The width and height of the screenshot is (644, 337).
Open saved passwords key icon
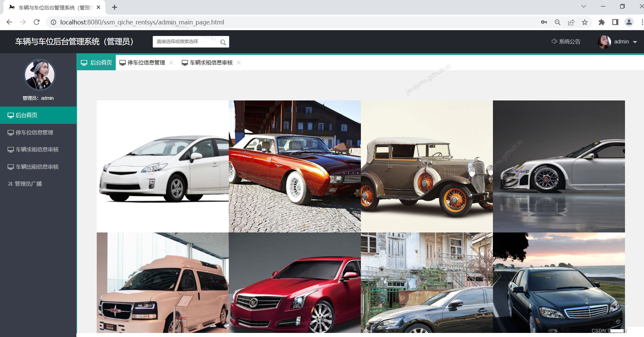544,22
